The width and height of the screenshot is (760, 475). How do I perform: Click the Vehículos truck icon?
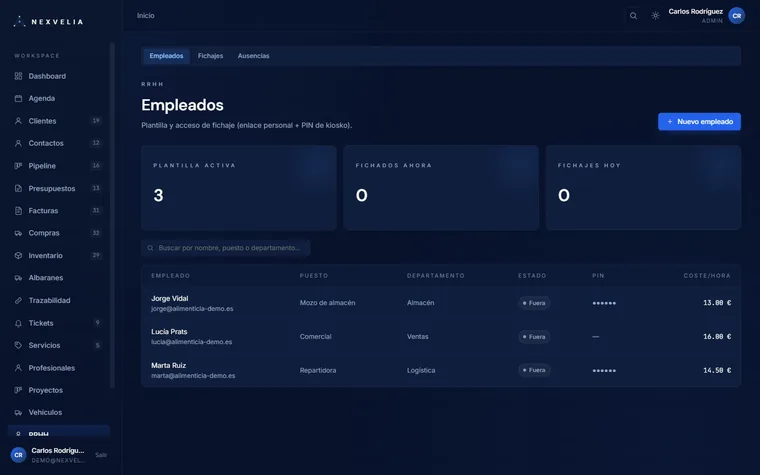[18, 412]
